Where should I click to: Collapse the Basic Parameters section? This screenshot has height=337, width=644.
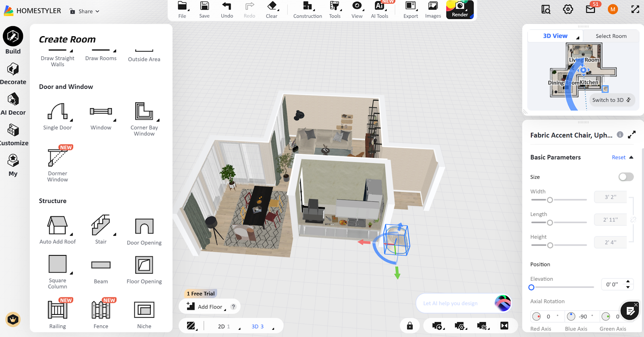pos(631,157)
